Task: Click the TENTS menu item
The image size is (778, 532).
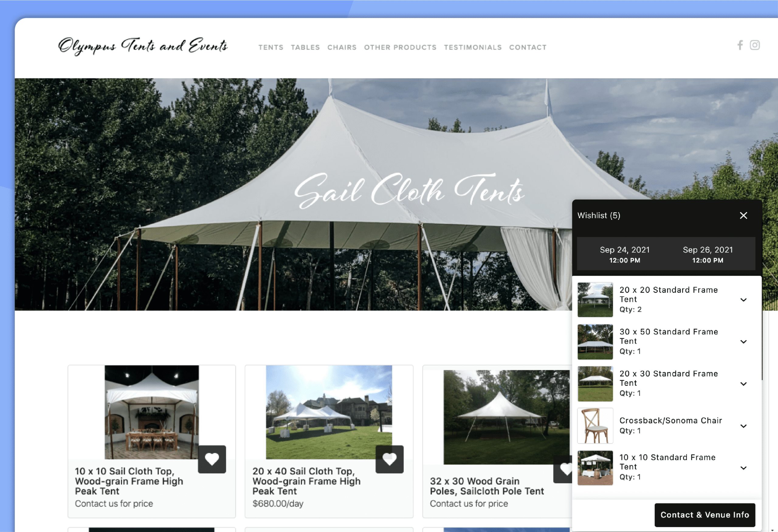Action: tap(270, 47)
